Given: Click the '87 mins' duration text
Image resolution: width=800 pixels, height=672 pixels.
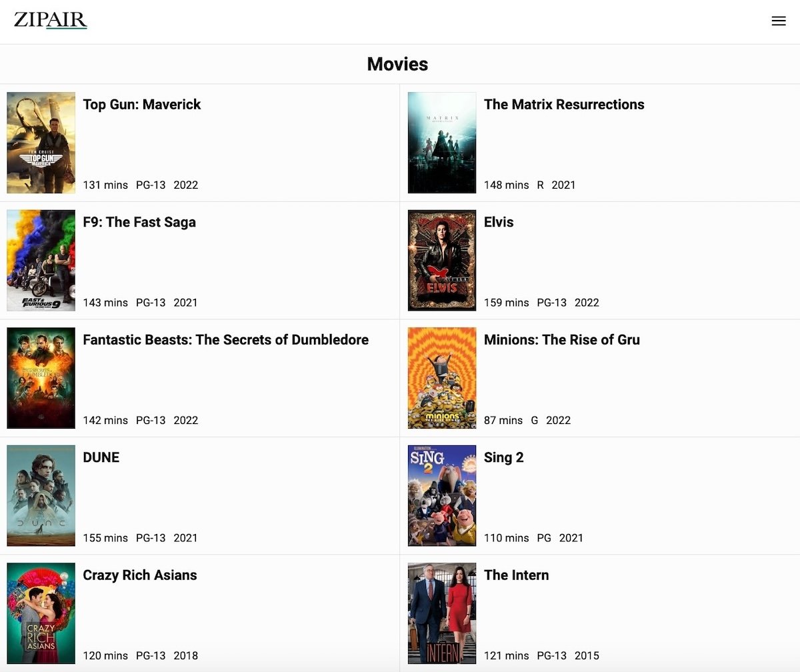Looking at the screenshot, I should [503, 421].
